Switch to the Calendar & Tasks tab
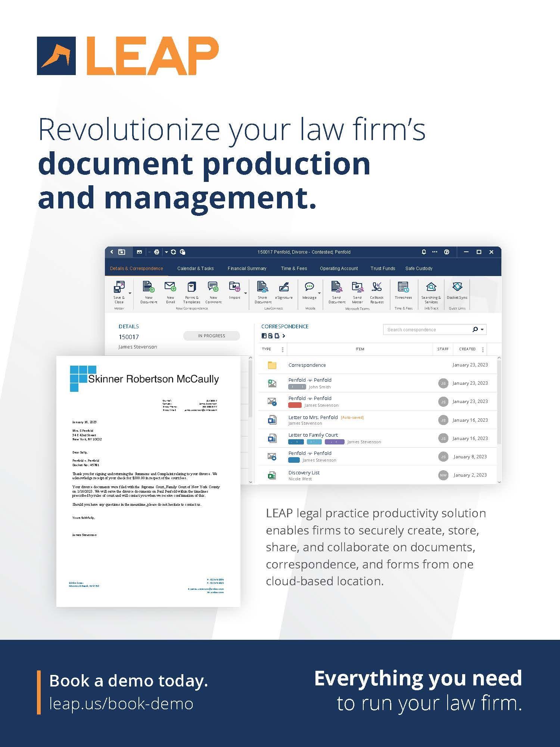 click(x=196, y=268)
